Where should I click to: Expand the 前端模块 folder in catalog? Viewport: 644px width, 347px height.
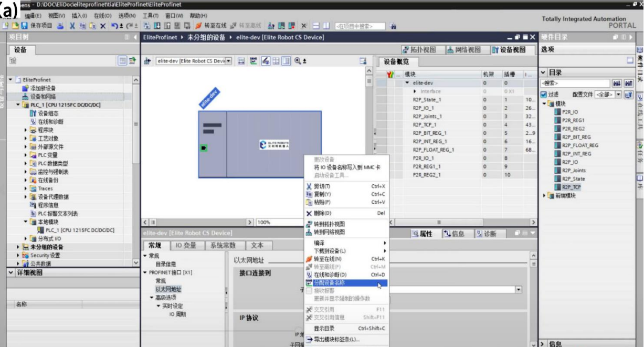click(544, 196)
